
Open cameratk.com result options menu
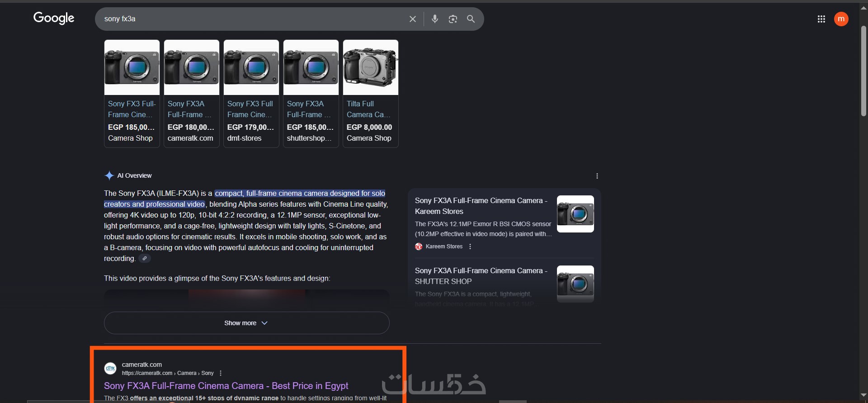click(x=221, y=373)
